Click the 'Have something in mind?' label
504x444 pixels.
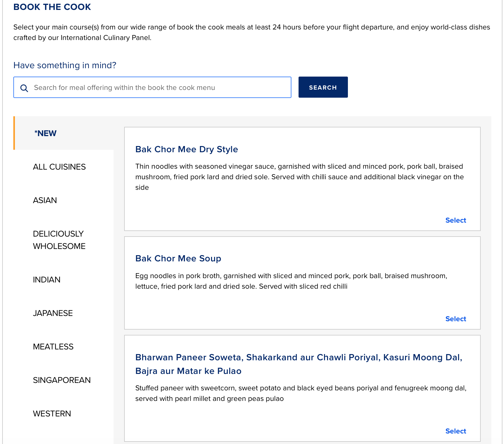[65, 65]
